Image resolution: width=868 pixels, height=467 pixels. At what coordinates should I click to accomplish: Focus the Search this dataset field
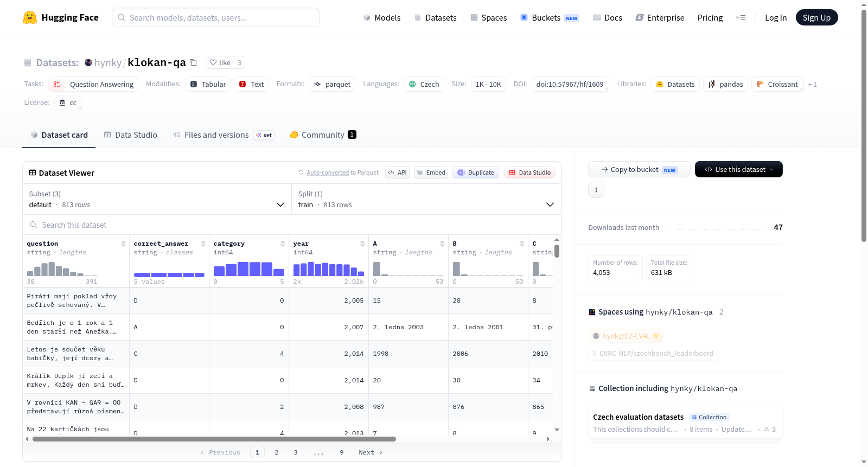[292, 225]
